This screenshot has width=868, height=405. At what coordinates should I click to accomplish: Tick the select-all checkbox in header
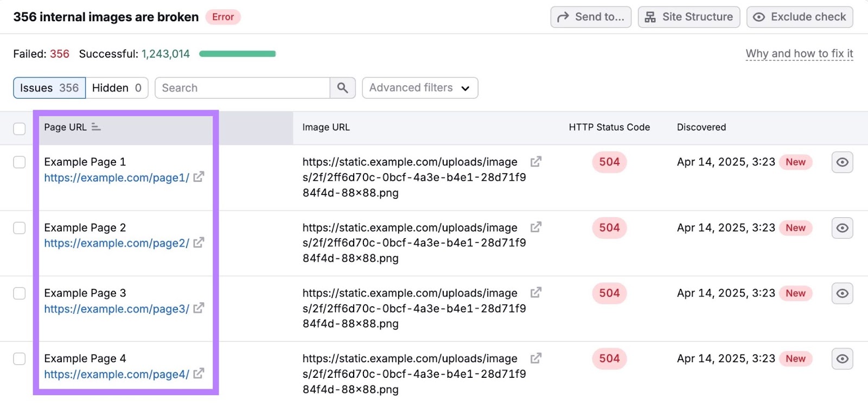point(20,129)
